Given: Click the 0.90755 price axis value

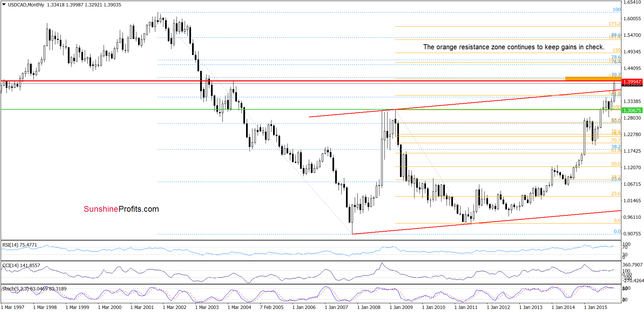Looking at the screenshot, I should [632, 234].
